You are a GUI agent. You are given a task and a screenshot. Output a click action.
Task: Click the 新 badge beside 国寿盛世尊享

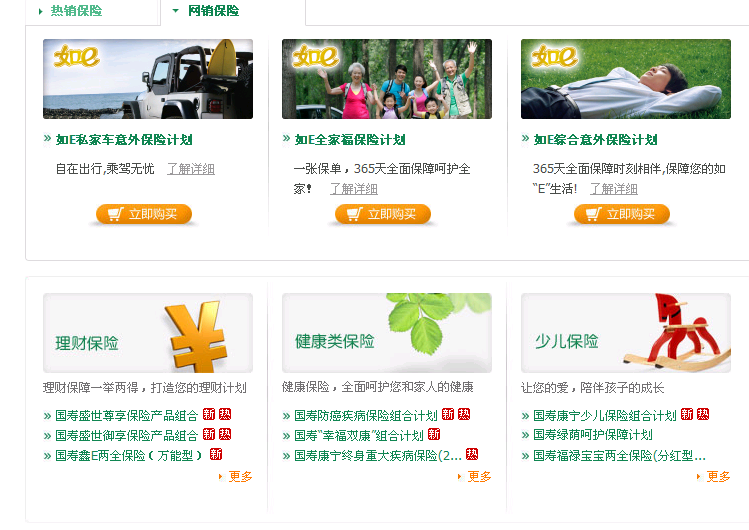pos(209,414)
